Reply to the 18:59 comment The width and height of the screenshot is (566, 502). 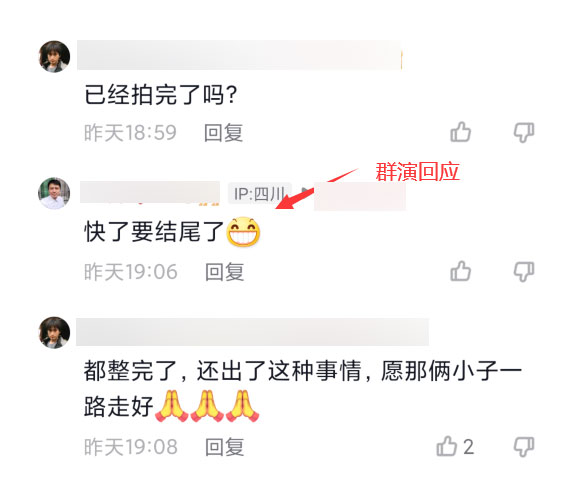point(223,133)
